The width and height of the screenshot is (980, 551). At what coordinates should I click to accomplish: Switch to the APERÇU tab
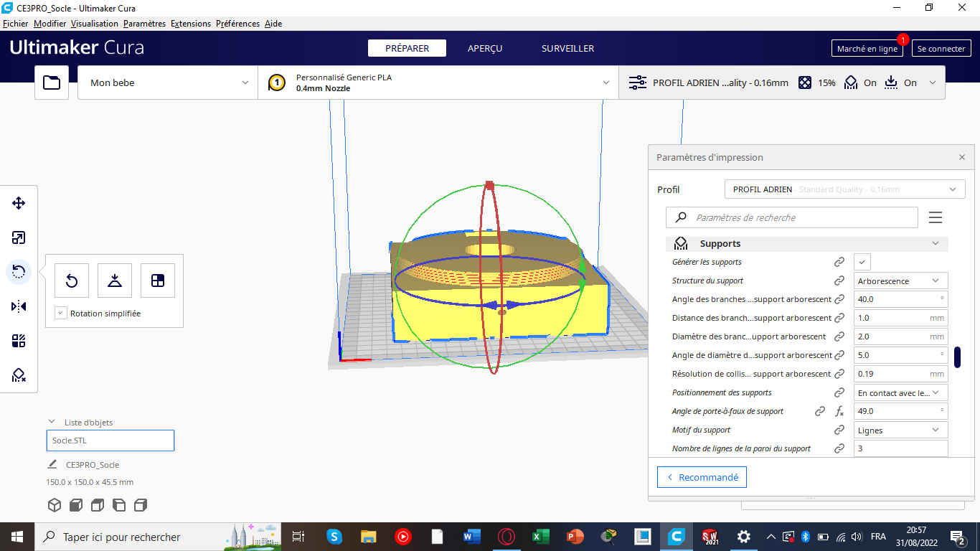485,48
